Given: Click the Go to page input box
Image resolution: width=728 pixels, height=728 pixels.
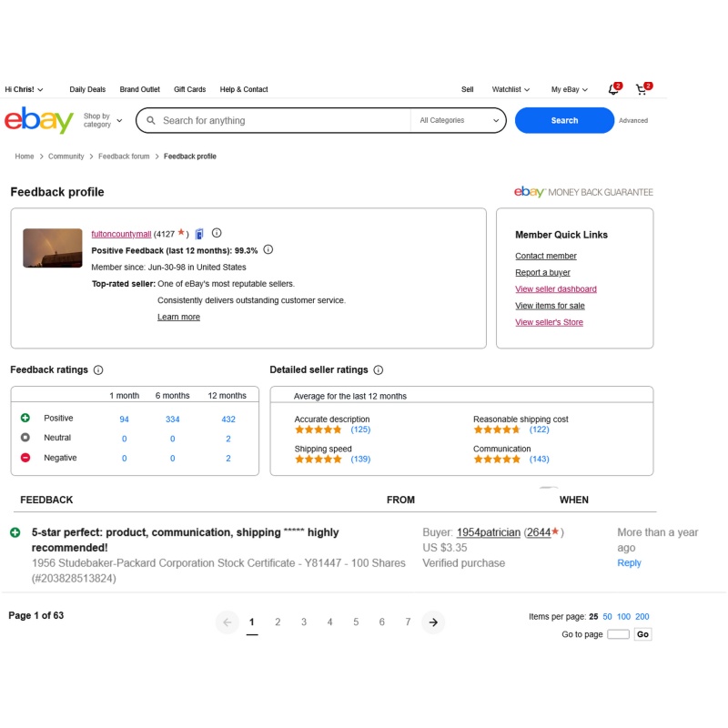Looking at the screenshot, I should tap(618, 634).
